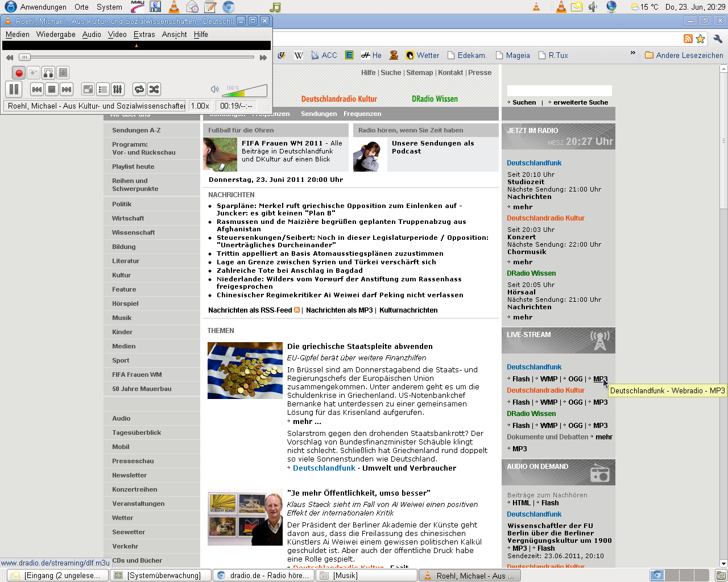Expand hidden bookmarks with the chevron

(632, 53)
